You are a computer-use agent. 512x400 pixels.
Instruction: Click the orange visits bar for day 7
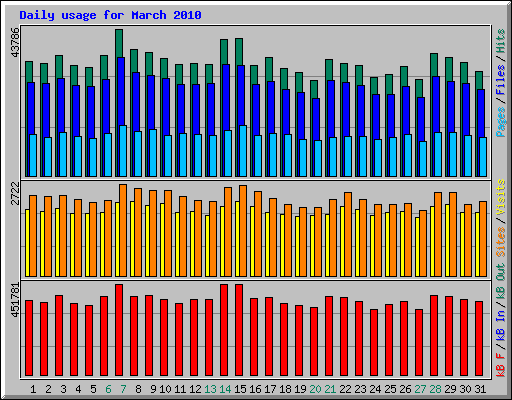pyautogui.click(x=123, y=230)
